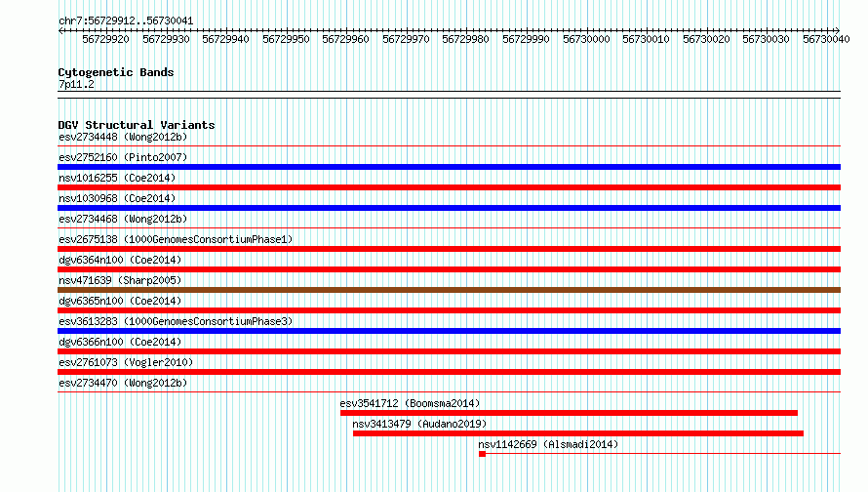The image size is (868, 492).
Task: Click the thin red line of esv2734448
Action: pyautogui.click(x=449, y=146)
